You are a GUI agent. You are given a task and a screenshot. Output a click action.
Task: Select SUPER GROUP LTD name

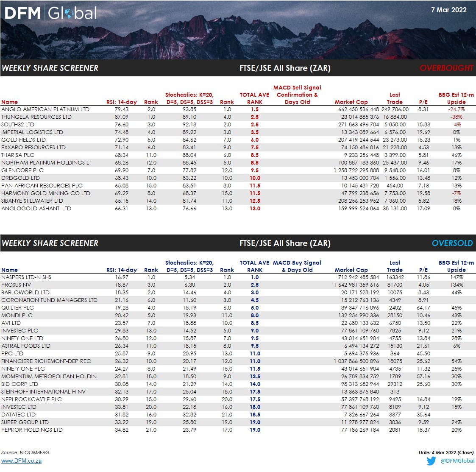(x=25, y=422)
